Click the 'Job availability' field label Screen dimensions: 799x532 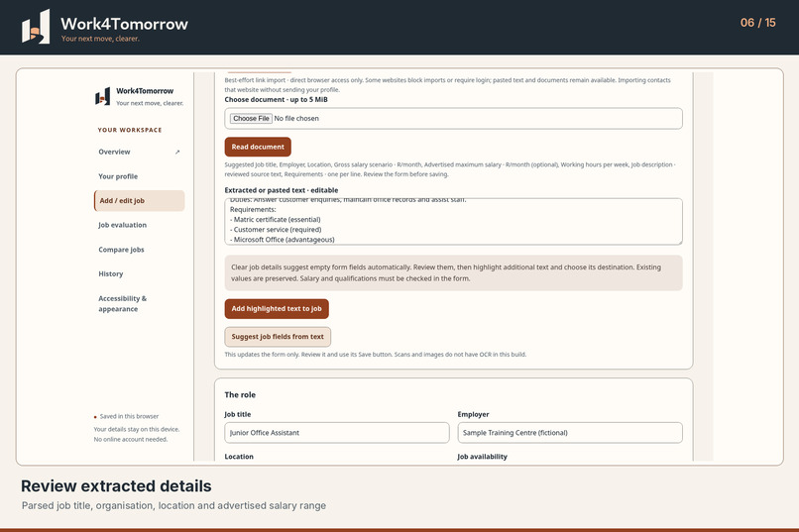tap(482, 456)
